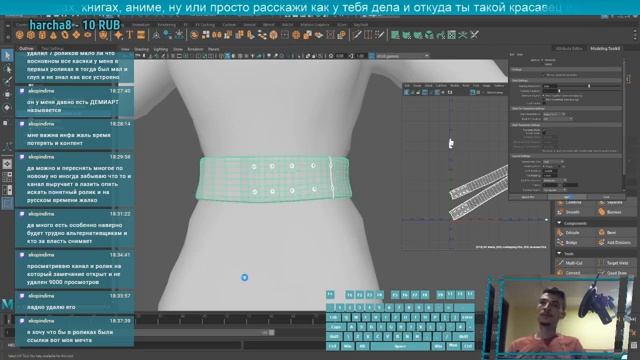Open the Rendering shelf tab
The image size is (640, 360).
coord(166,25)
